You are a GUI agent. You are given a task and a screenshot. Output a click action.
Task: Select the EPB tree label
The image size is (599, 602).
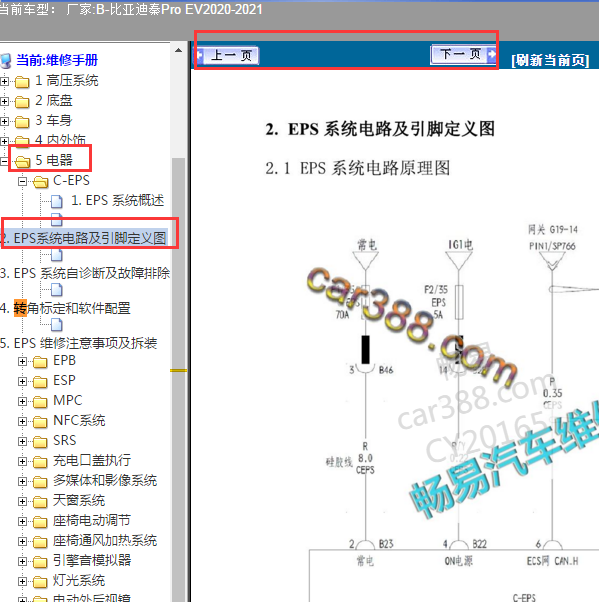64,361
